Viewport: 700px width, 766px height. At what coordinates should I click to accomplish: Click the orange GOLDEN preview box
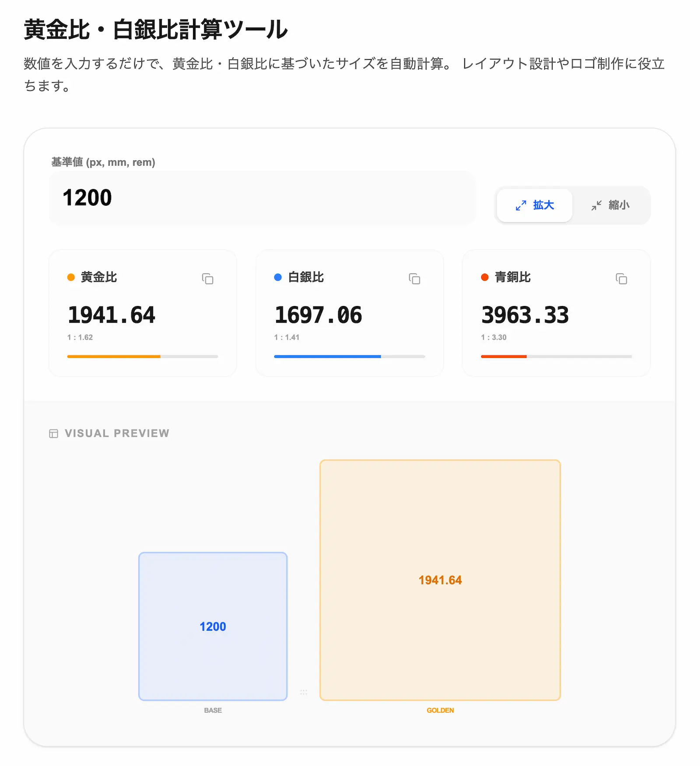click(x=440, y=580)
